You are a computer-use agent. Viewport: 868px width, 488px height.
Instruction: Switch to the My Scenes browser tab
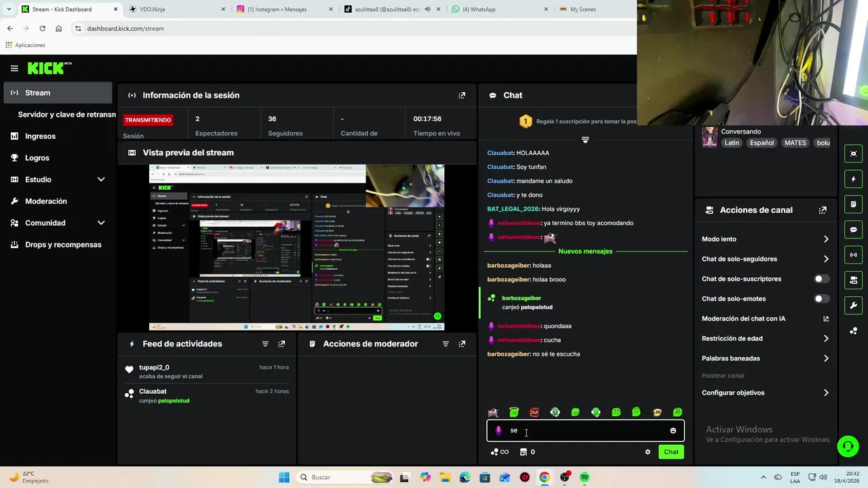[x=594, y=9]
